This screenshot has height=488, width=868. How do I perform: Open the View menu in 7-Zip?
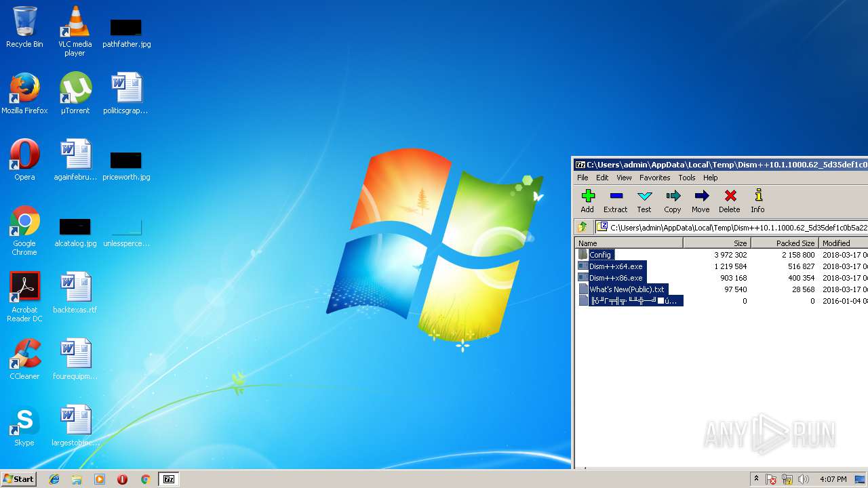click(624, 178)
